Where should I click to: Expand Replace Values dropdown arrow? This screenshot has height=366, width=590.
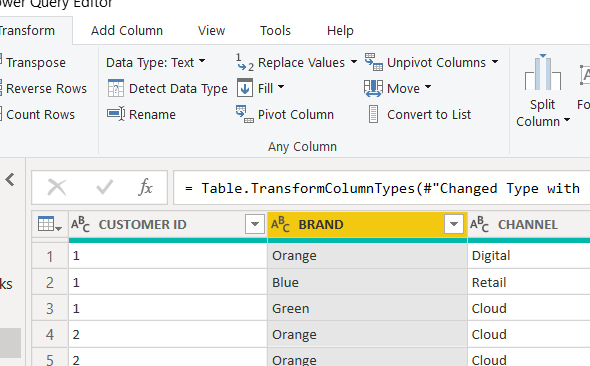(354, 62)
